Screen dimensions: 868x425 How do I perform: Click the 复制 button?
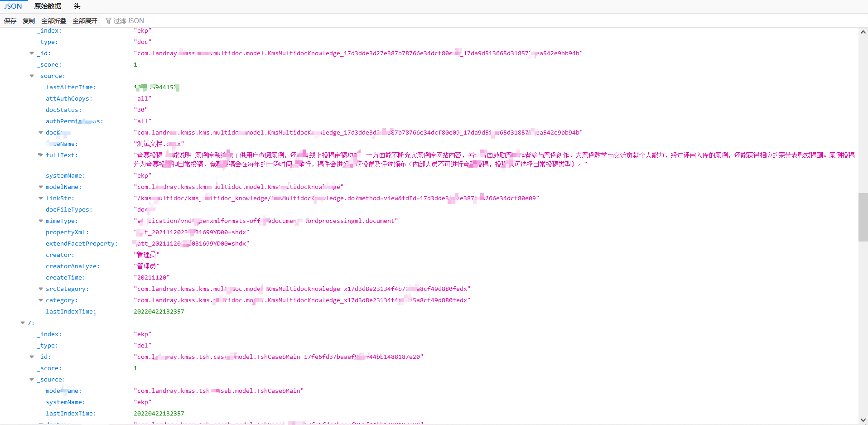coord(29,21)
